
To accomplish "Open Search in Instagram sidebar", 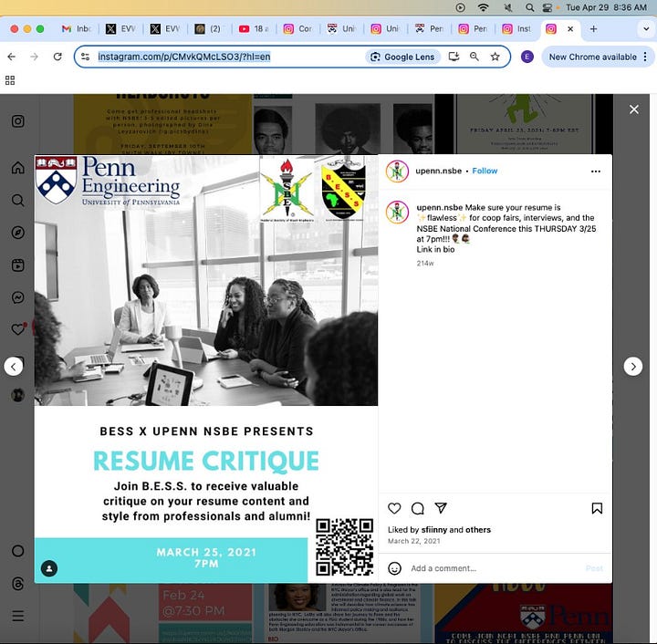I will pyautogui.click(x=17, y=200).
